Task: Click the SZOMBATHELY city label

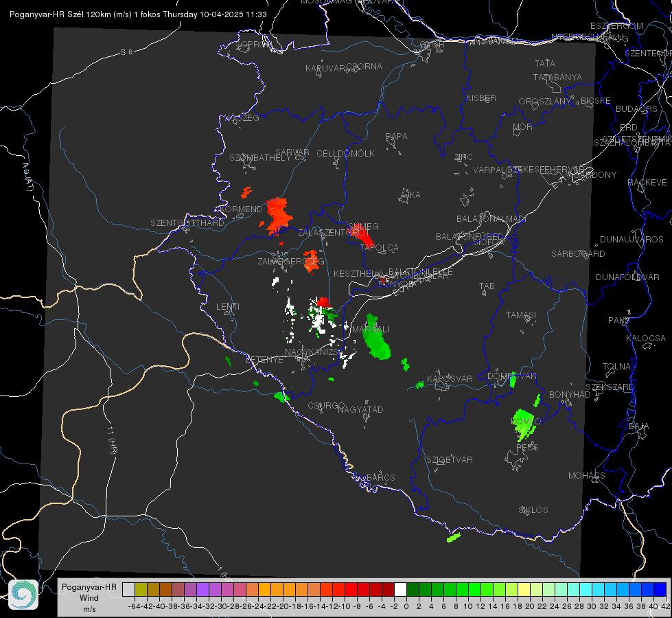Action: pyautogui.click(x=259, y=158)
